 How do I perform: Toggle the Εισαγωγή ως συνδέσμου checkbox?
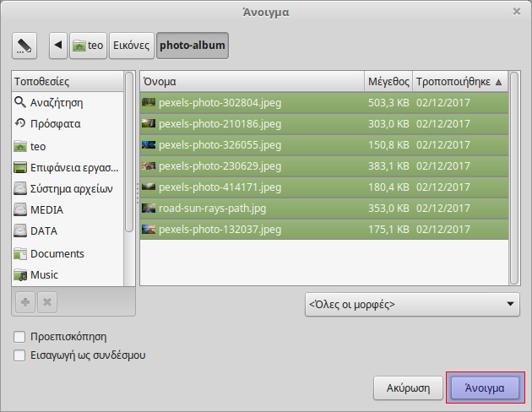point(20,355)
